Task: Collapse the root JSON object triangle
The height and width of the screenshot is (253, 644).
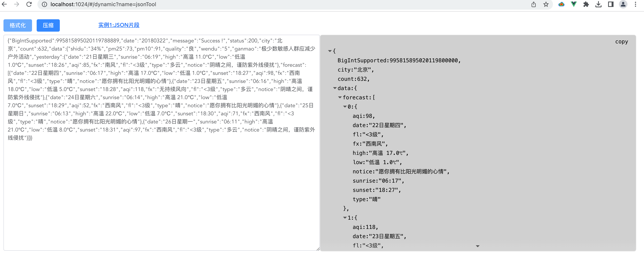Action: [x=330, y=51]
